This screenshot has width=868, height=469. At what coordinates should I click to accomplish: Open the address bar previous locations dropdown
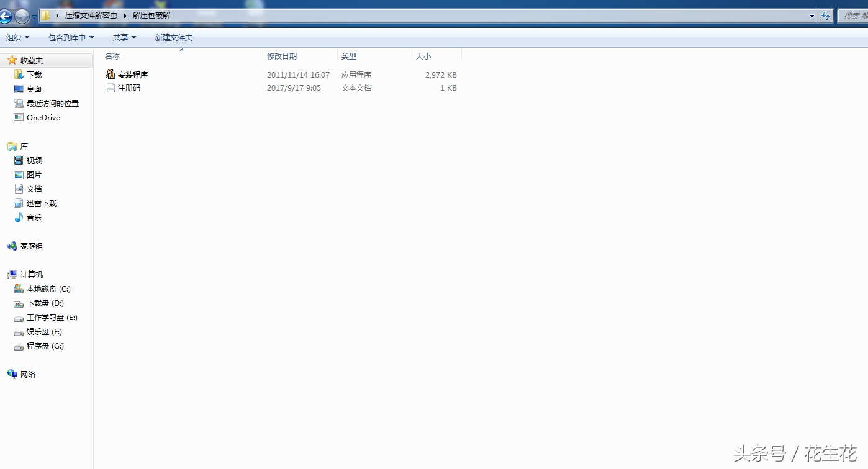click(812, 16)
